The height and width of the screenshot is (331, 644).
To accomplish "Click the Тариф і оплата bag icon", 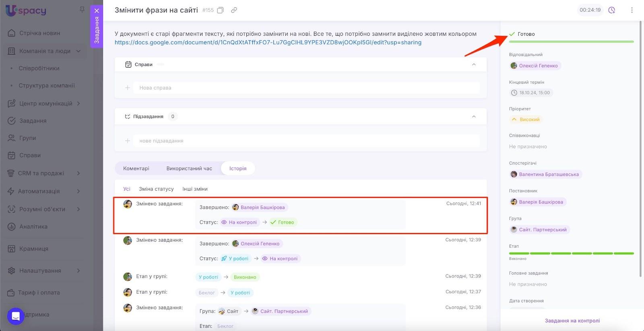I will tap(11, 293).
